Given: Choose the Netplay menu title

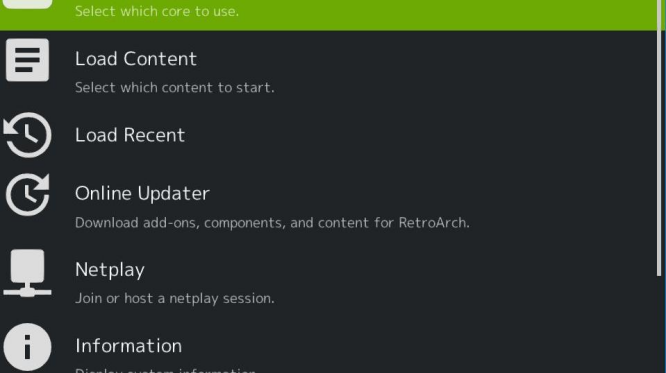Looking at the screenshot, I should 110,270.
